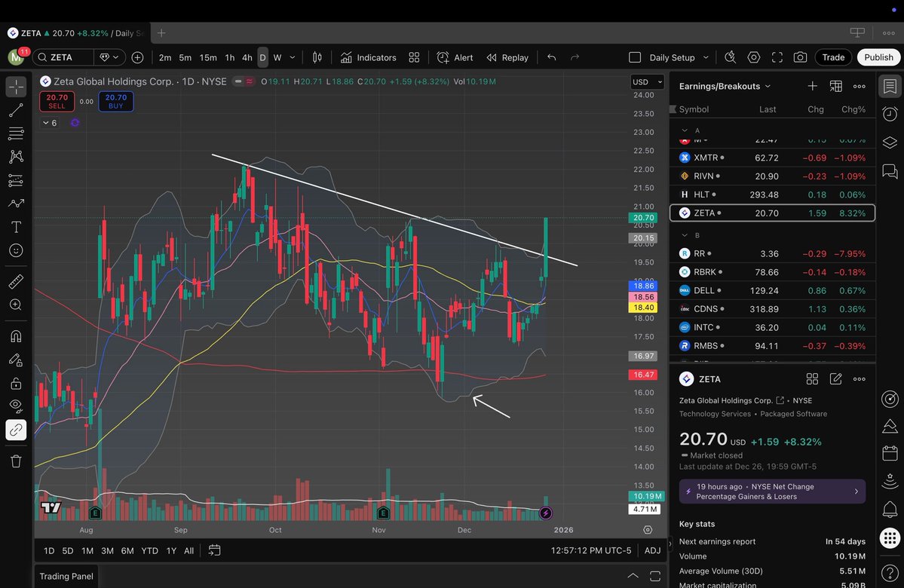This screenshot has width=904, height=588.
Task: Open chart settings hexagon icon
Action: click(x=753, y=57)
